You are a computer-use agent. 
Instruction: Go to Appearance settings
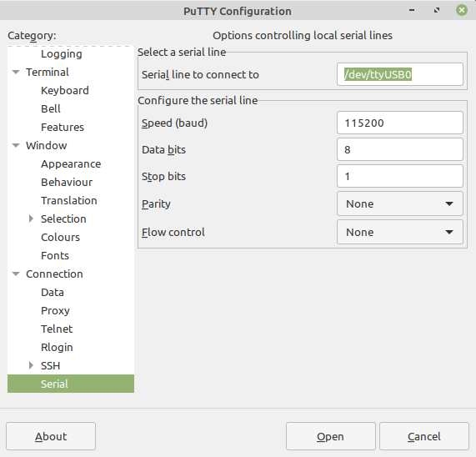pos(71,164)
